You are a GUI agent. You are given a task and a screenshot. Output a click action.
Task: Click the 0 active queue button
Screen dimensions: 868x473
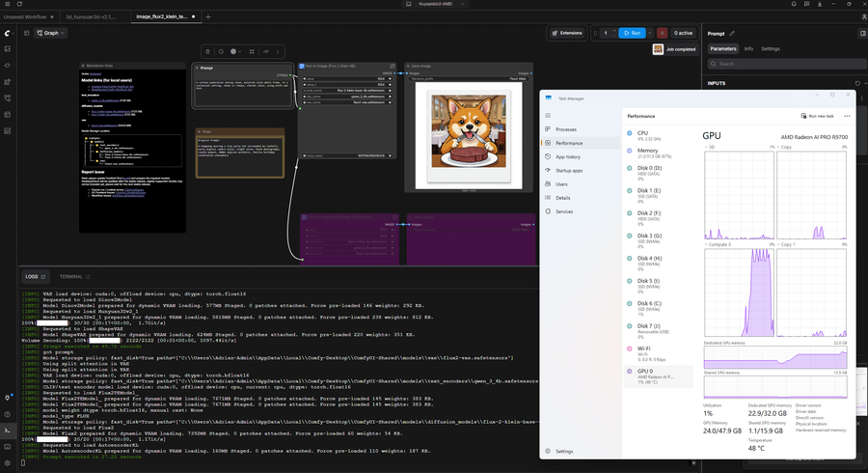(683, 33)
